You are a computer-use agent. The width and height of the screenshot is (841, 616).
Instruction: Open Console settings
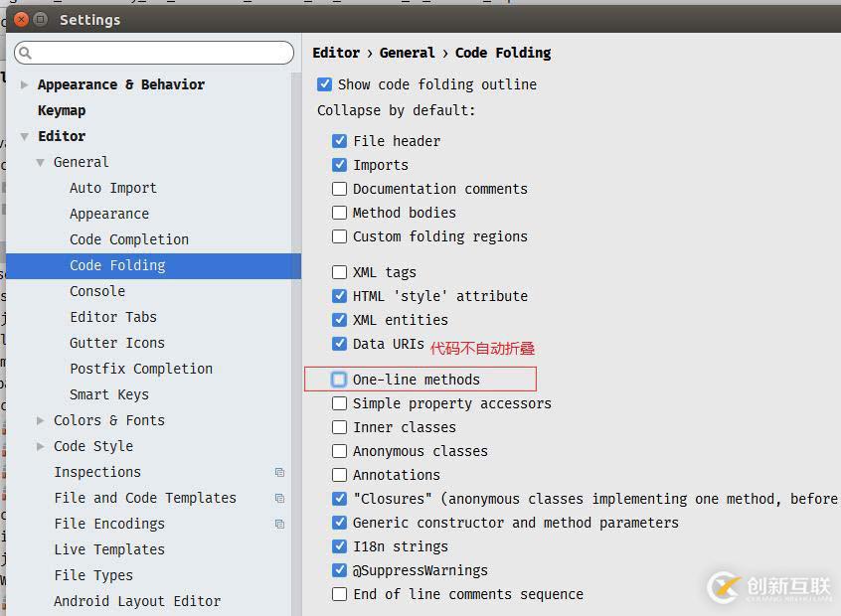click(x=97, y=291)
